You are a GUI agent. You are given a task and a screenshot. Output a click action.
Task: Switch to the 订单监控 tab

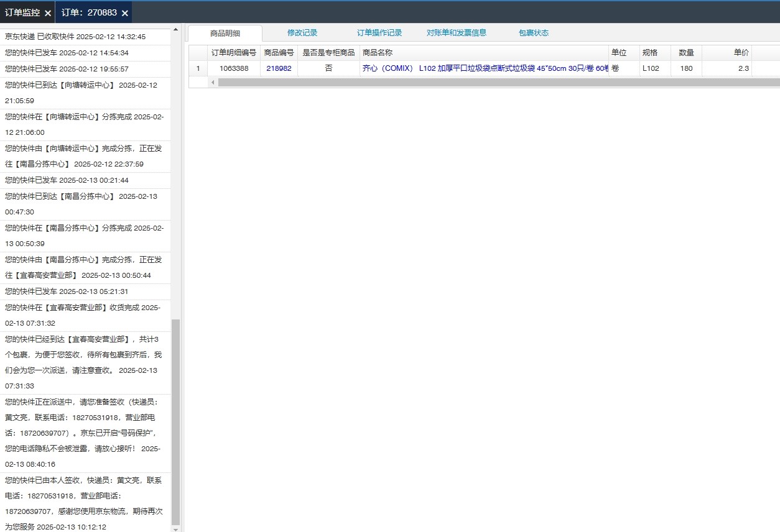(x=22, y=13)
